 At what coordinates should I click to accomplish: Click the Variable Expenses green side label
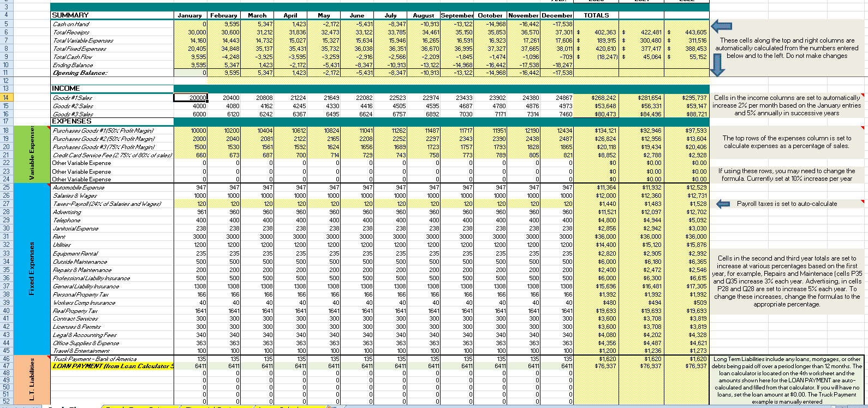pyautogui.click(x=32, y=154)
